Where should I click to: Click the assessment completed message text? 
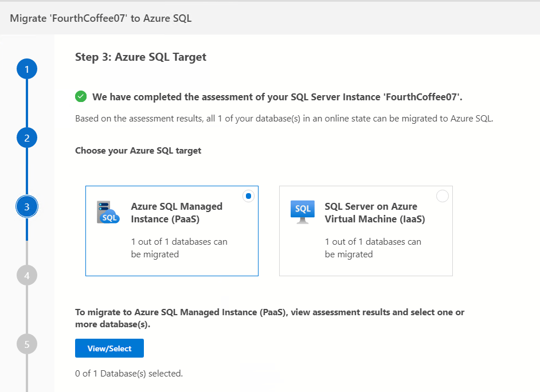[x=277, y=97]
